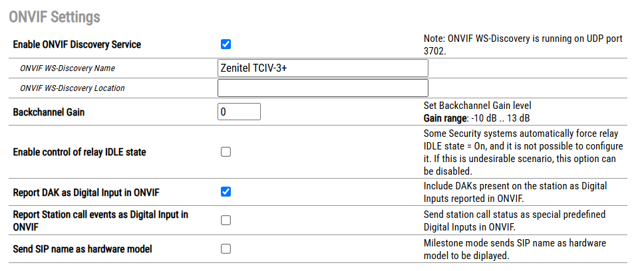
Task: Click the 'Enable control of relay IDLE state' label
Action: coord(79,152)
